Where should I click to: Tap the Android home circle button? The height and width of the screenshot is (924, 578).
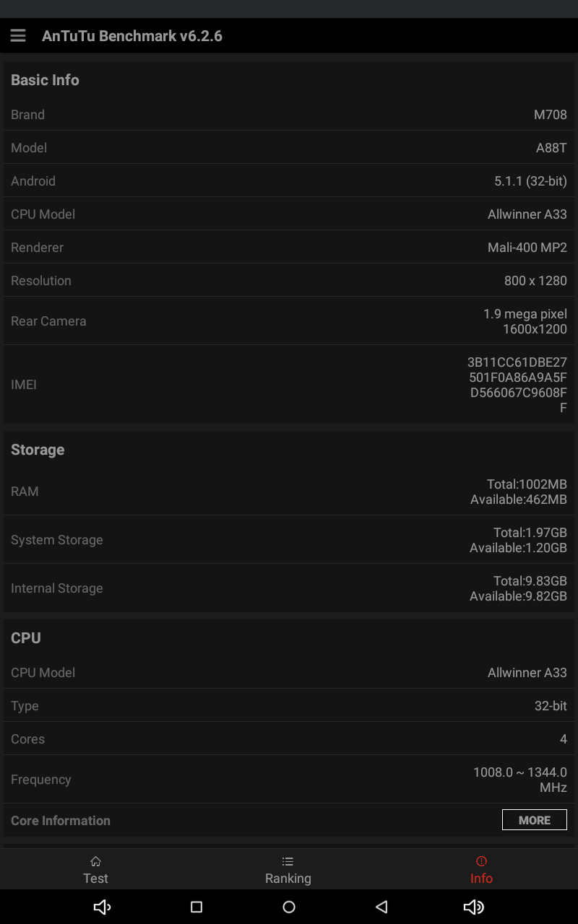289,907
